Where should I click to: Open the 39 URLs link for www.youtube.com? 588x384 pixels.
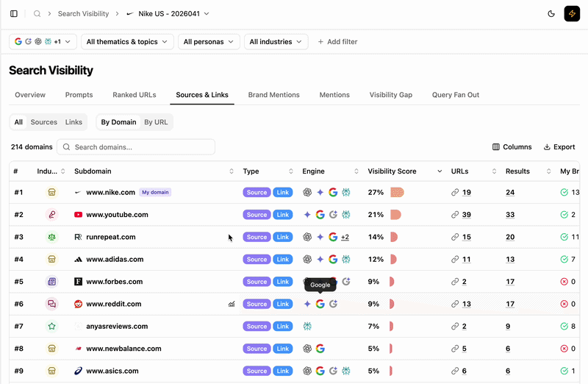[467, 215]
